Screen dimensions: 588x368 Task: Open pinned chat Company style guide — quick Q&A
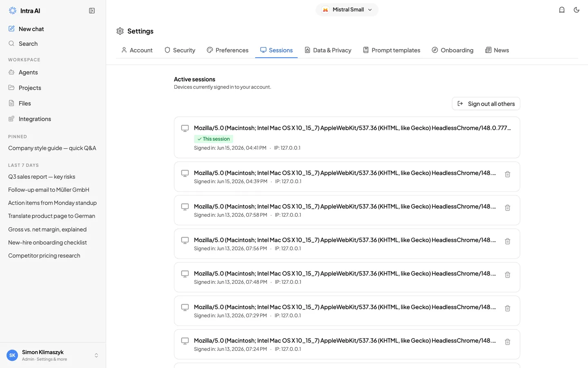[x=52, y=148]
